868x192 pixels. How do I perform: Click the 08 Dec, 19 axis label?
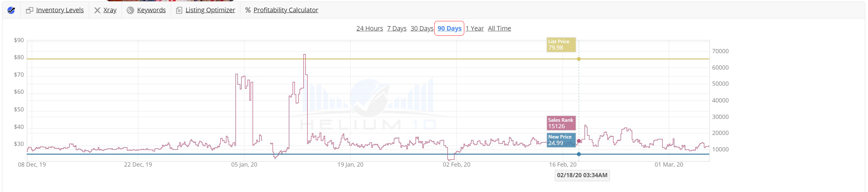tap(32, 165)
